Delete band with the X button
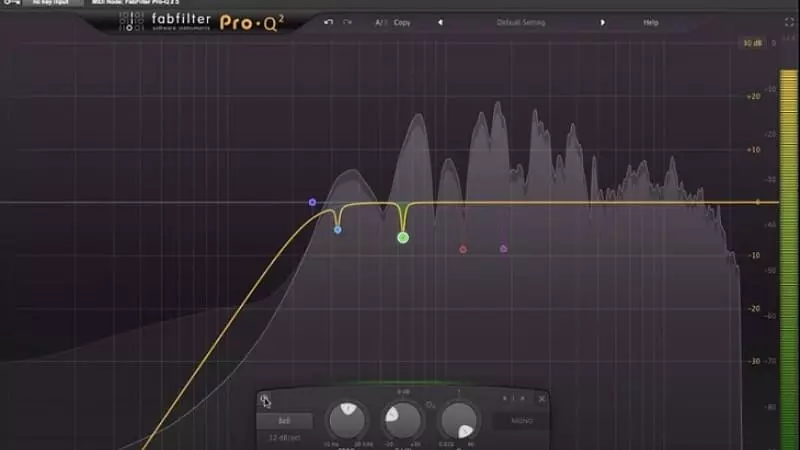 point(541,399)
